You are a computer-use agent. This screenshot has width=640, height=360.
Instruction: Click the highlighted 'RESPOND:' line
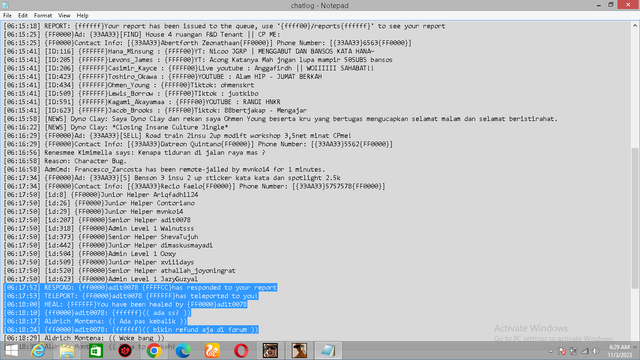coord(140,288)
